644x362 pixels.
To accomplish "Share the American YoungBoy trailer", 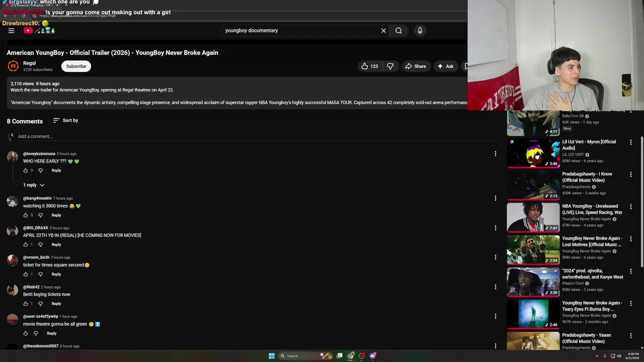I will point(416,66).
